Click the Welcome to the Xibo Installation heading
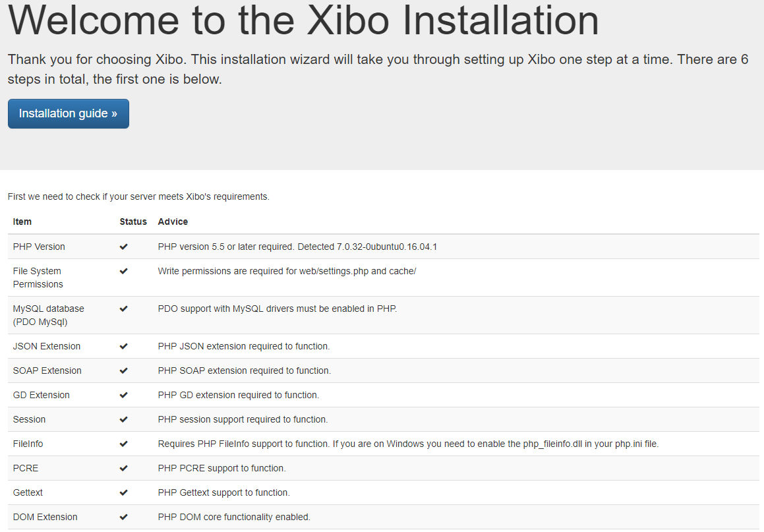 [303, 21]
